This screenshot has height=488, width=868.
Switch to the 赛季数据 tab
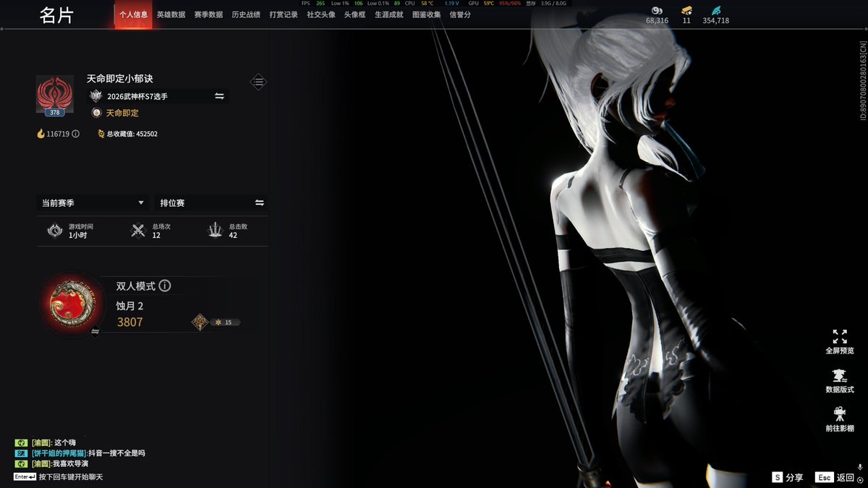[208, 14]
